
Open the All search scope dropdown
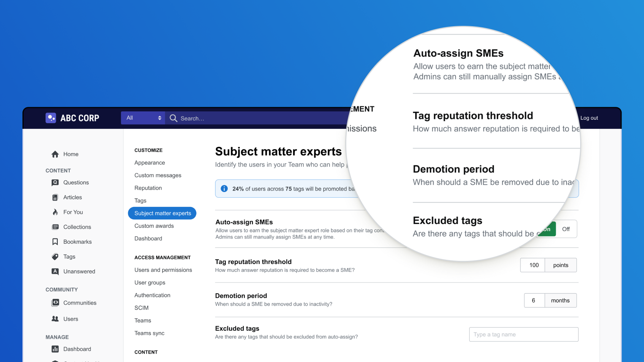click(143, 118)
